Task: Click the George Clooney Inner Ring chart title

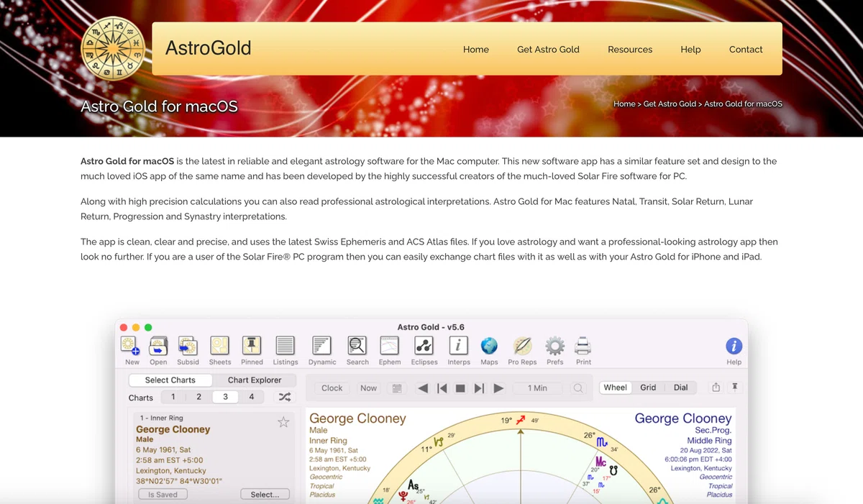Action: coord(357,418)
